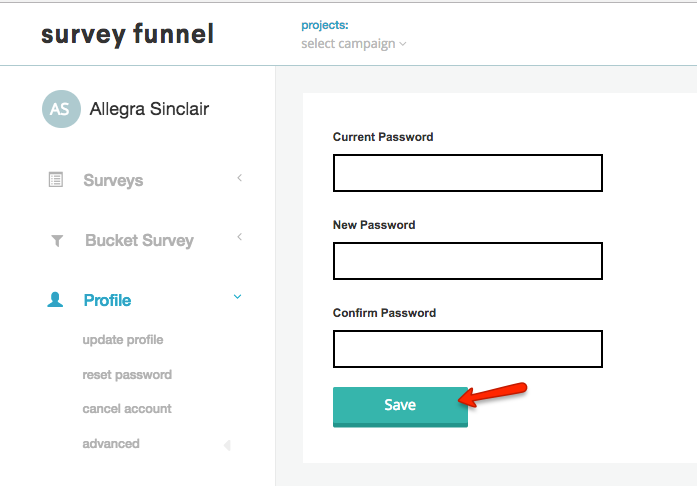The image size is (697, 486).
Task: Click the cancel account link
Action: click(127, 409)
